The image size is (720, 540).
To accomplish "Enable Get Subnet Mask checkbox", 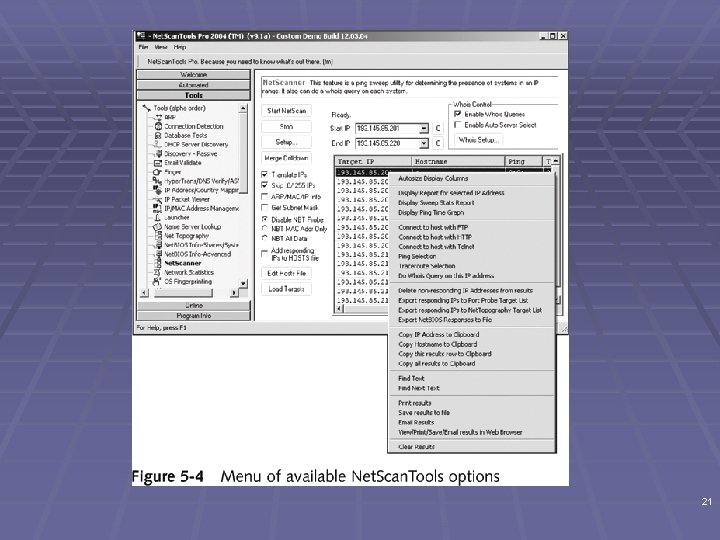I will pos(264,208).
